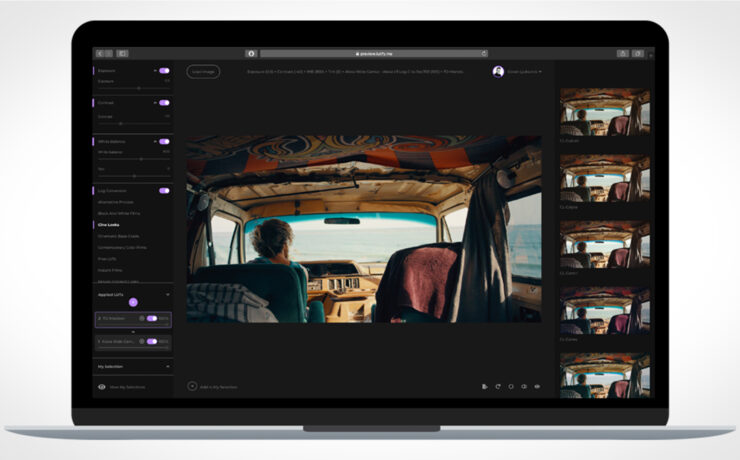Screen dimensions: 740x460
Task: Open the browser tab overview icon
Action: tap(638, 54)
